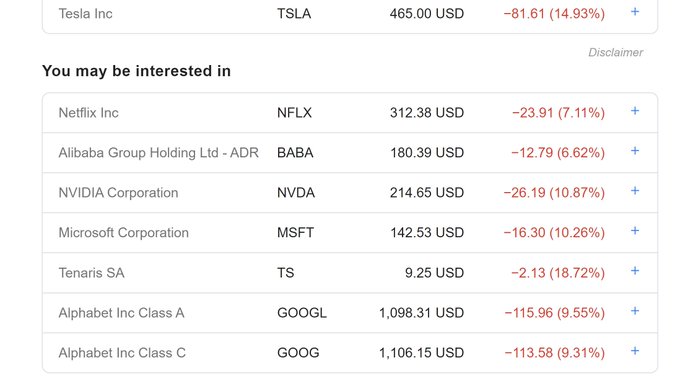The height and width of the screenshot is (381, 680).
Task: Select the NVDA ticker symbol
Action: click(x=296, y=192)
